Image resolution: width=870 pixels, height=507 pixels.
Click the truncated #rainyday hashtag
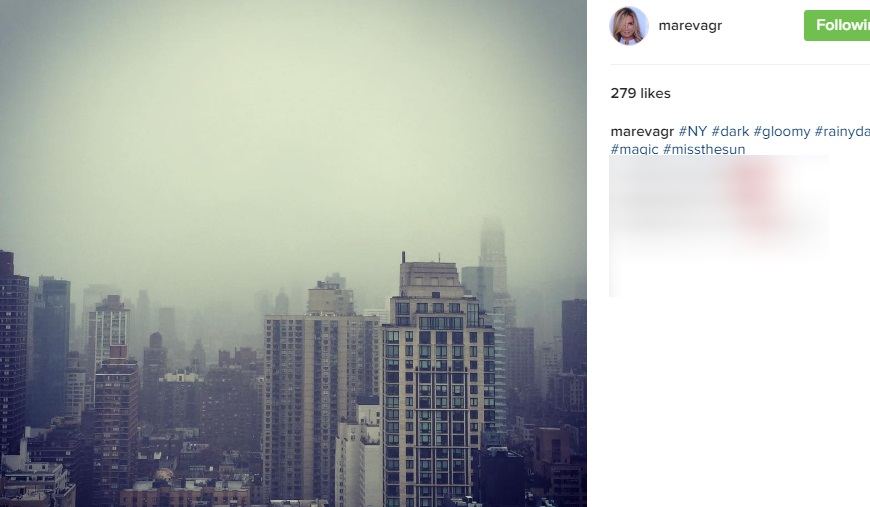[842, 131]
